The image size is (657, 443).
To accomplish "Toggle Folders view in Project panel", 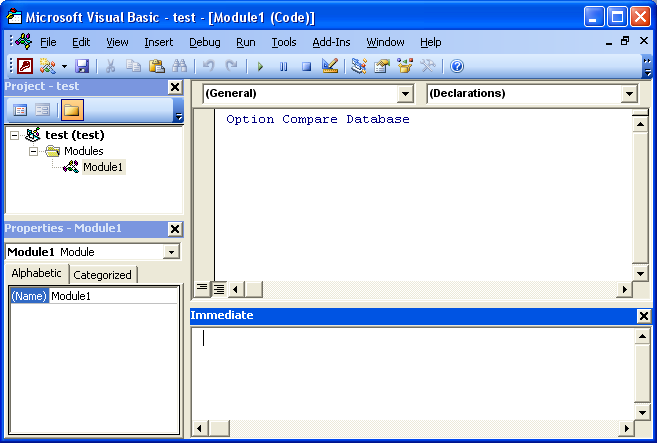I will (x=72, y=110).
